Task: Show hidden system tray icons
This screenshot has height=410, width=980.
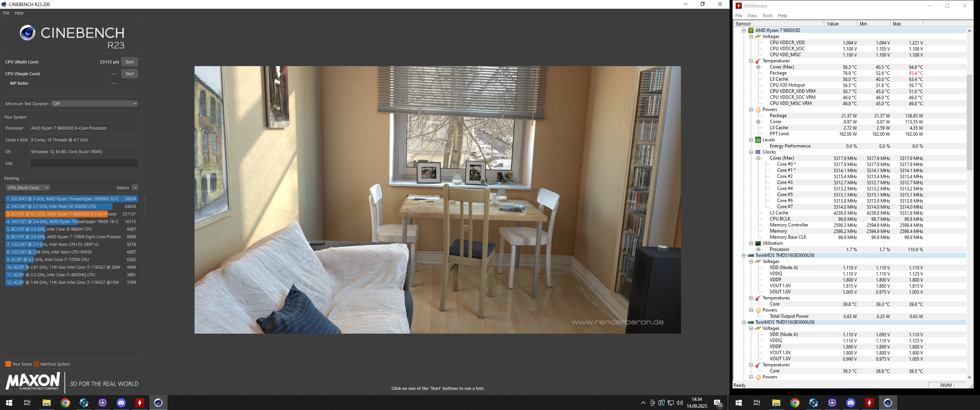Action: (x=643, y=403)
